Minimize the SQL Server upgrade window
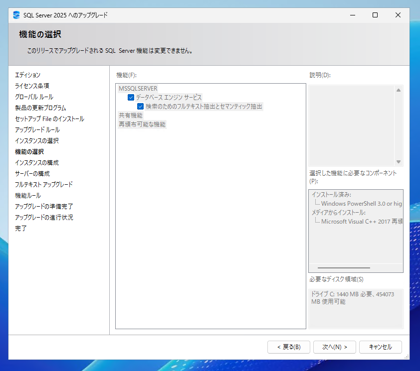 (353, 15)
